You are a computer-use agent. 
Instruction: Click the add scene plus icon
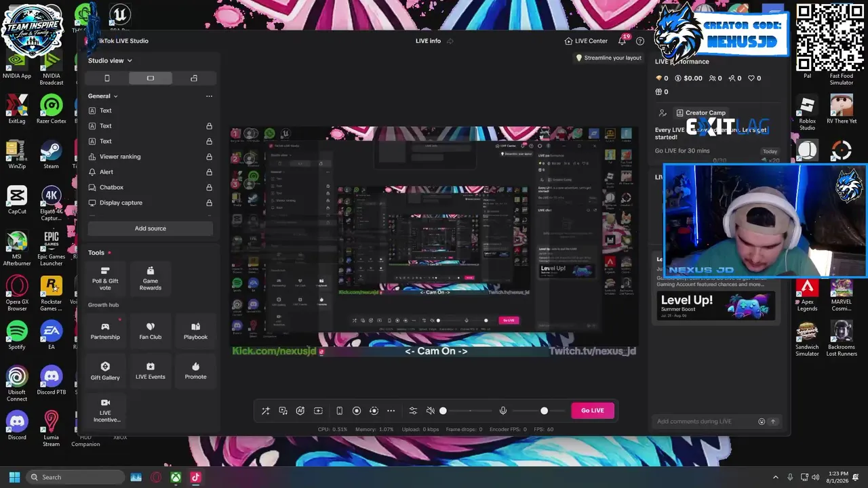tap(318, 411)
